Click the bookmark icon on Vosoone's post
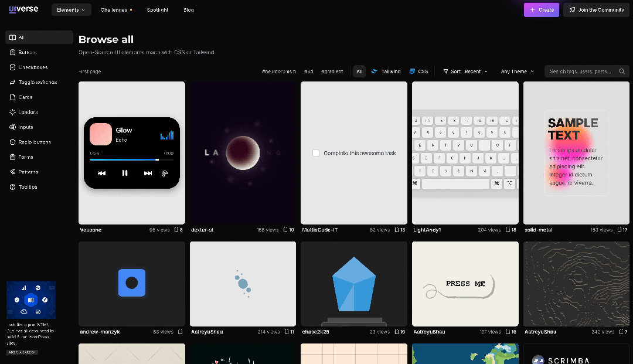 click(x=176, y=230)
